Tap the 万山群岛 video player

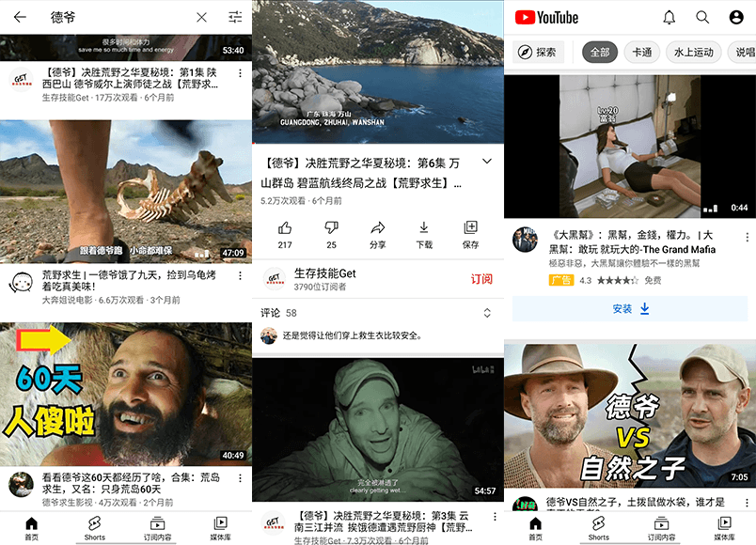[x=378, y=71]
